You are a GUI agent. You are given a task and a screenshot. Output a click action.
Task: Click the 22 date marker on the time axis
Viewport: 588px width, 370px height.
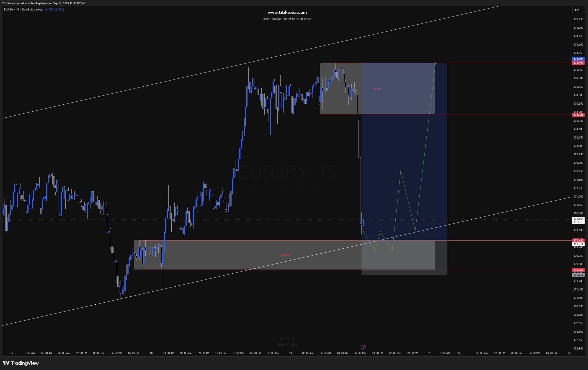[459, 353]
